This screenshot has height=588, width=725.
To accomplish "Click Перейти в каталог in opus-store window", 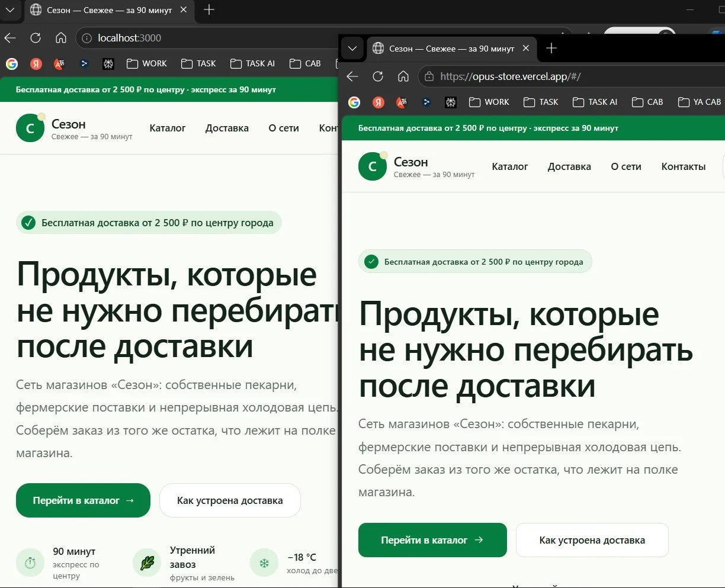I will (432, 540).
